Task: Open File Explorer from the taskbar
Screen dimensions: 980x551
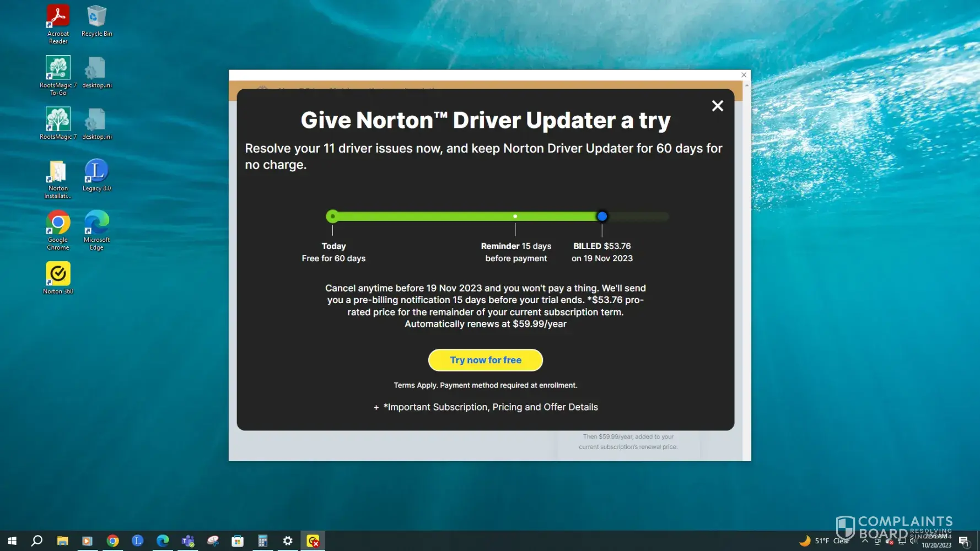Action: [62, 541]
